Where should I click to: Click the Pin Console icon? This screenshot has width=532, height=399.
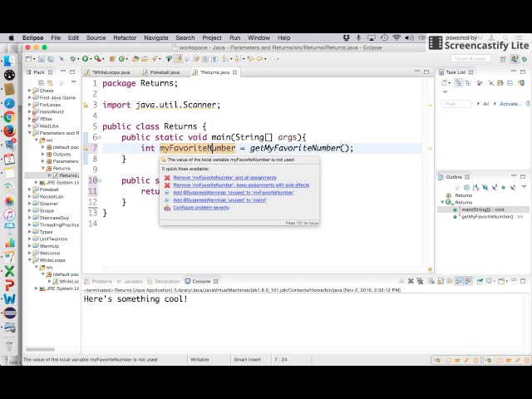(x=480, y=281)
